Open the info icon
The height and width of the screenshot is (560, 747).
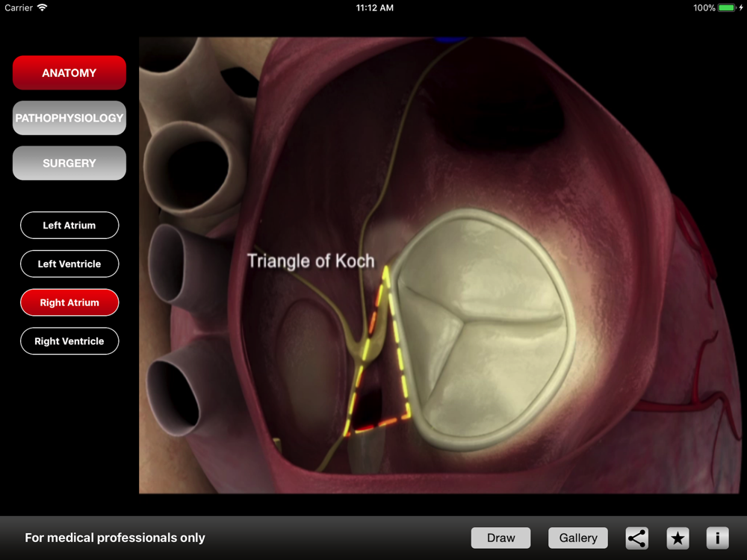click(717, 538)
